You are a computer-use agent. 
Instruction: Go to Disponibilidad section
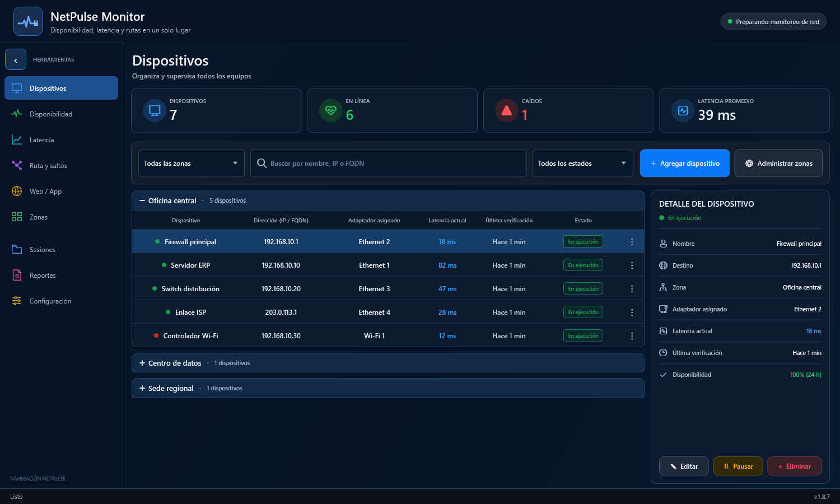(62, 114)
